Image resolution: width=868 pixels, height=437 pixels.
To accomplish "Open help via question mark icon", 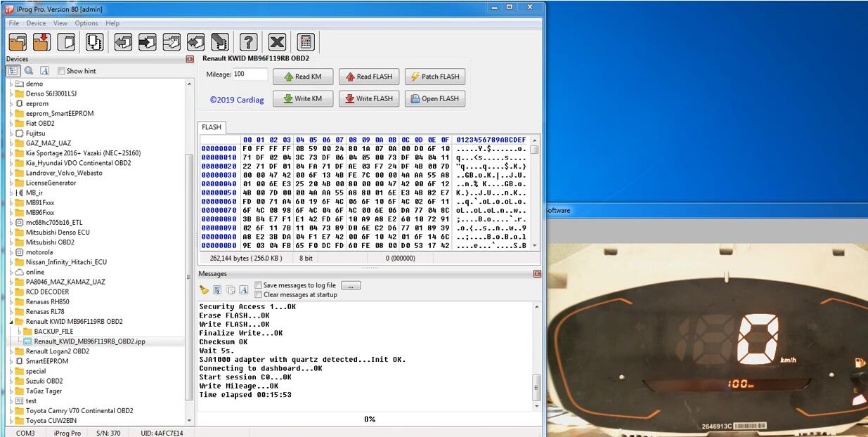I will coord(248,42).
